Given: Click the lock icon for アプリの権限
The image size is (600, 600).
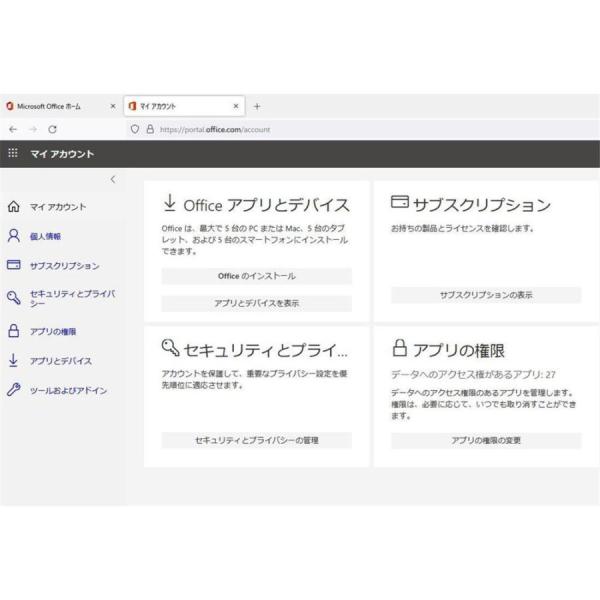Looking at the screenshot, I should [x=13, y=331].
